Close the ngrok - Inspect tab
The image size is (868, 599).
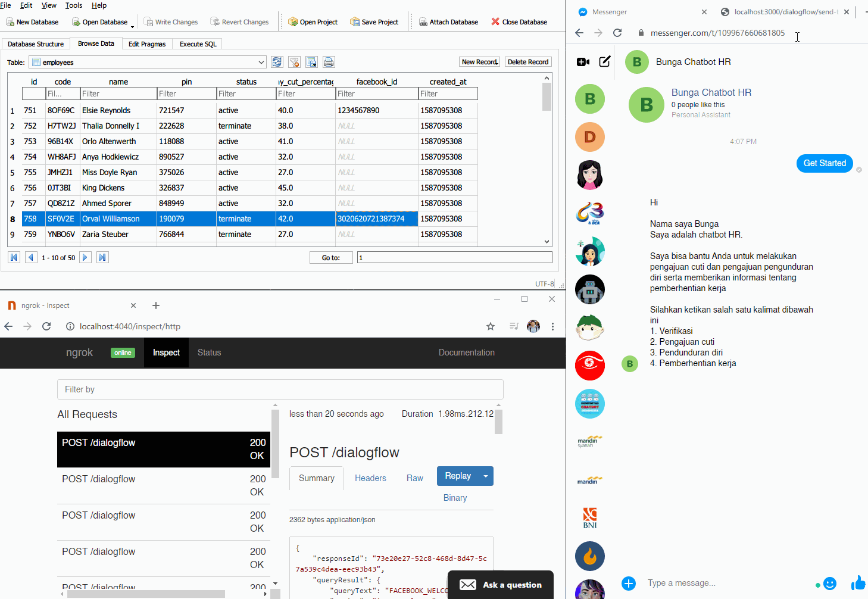[x=133, y=305]
